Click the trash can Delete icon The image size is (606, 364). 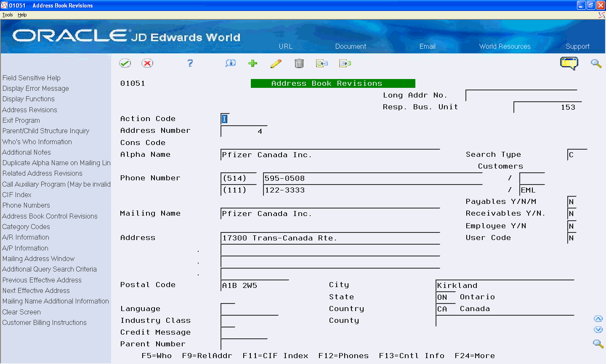pos(299,63)
